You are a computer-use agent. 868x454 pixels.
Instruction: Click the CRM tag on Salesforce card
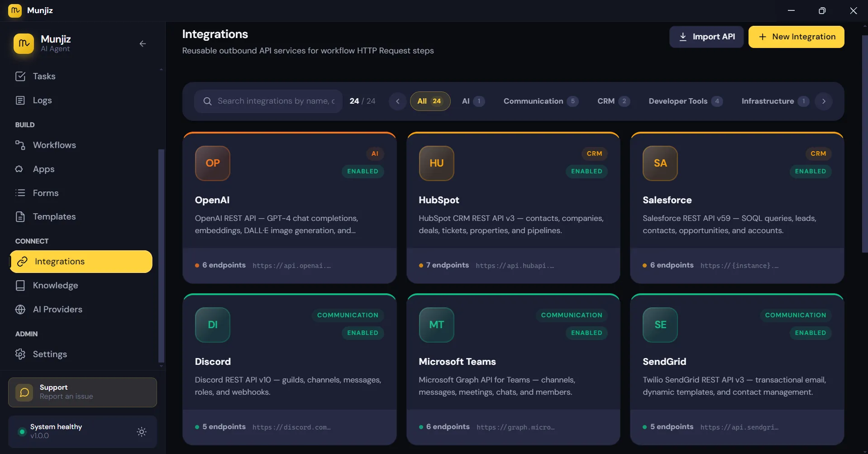(818, 153)
